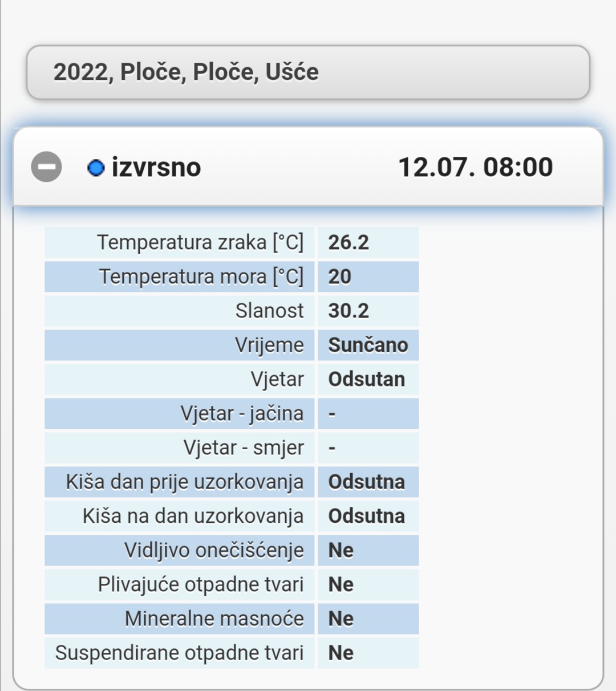The image size is (616, 691).
Task: Select the Vidljivo onečišćenje label
Action: (x=214, y=550)
